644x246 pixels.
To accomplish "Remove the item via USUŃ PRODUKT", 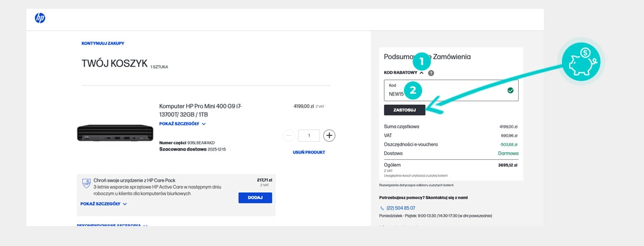I will pyautogui.click(x=309, y=152).
